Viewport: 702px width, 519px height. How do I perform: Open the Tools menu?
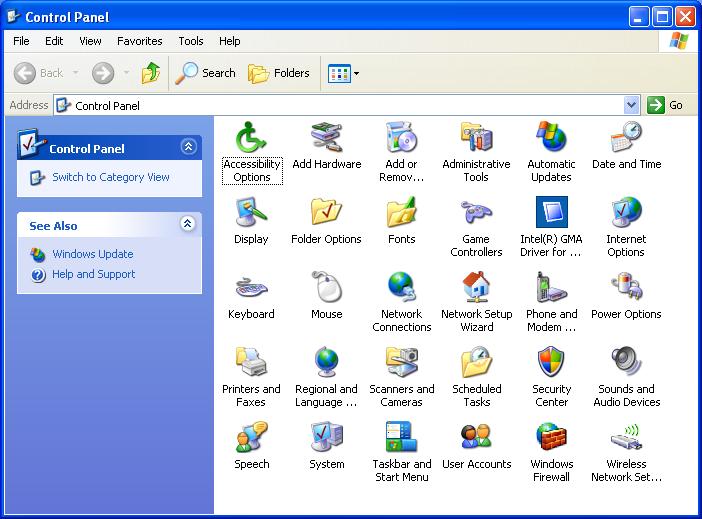click(191, 41)
